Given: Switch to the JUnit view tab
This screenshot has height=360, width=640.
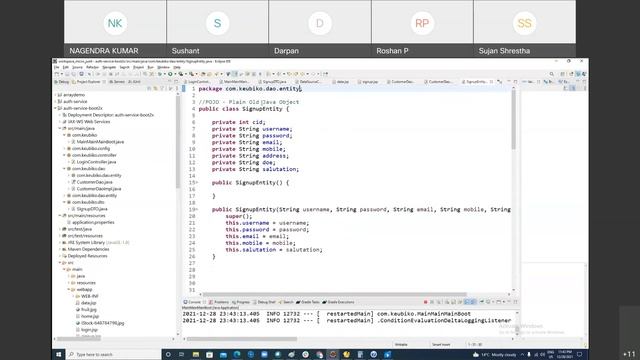Looking at the screenshot, I should click(134, 82).
